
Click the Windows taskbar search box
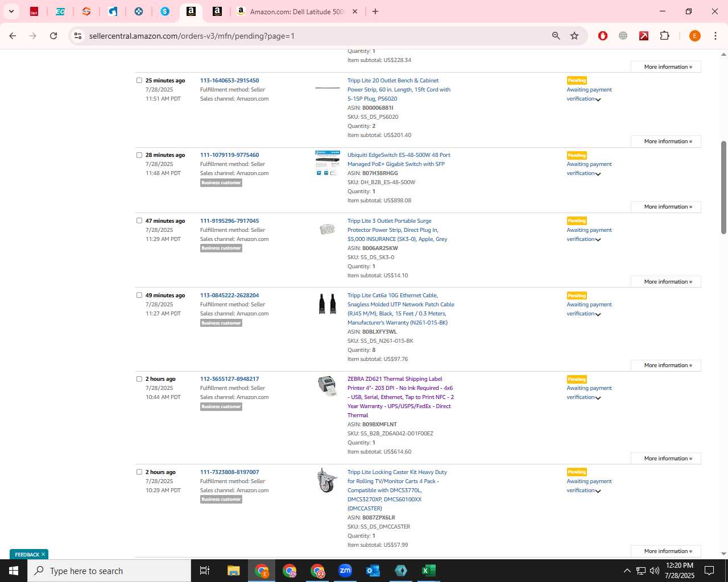click(x=109, y=571)
